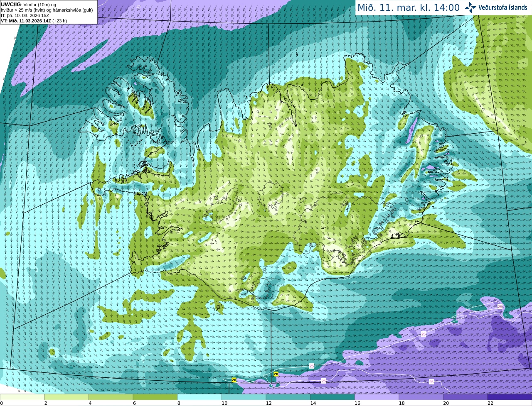Pick the 6–8 m/s olive green swatch
Image resolution: width=532 pixels, height=406 pixels.
tap(155, 397)
